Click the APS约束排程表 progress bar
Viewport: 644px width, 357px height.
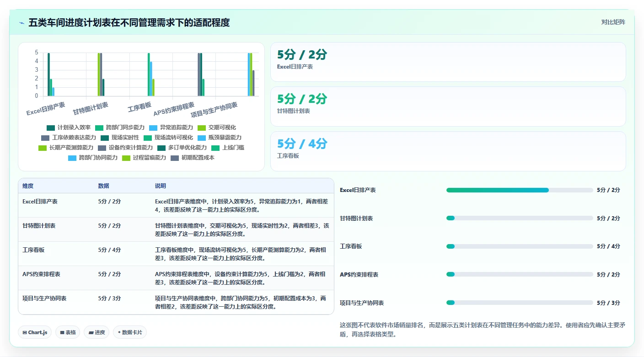[x=520, y=275]
